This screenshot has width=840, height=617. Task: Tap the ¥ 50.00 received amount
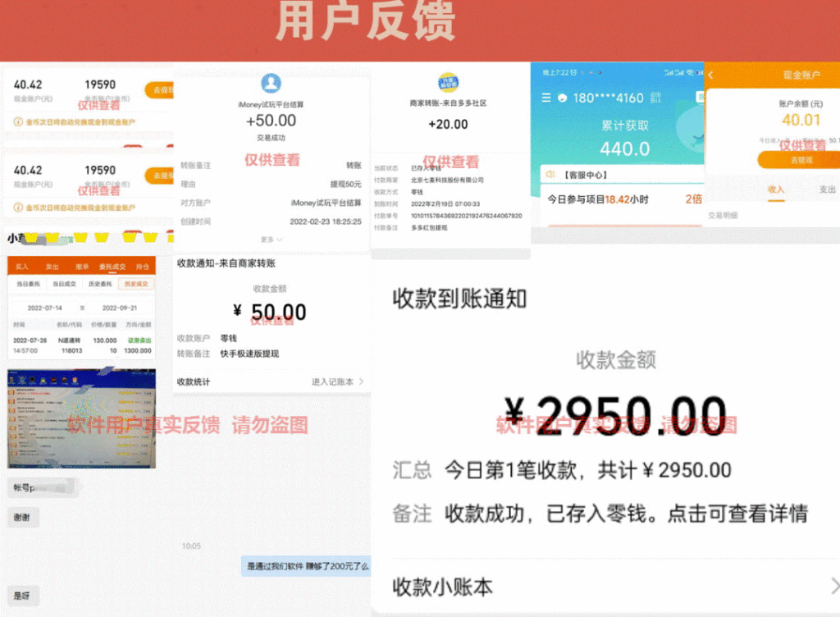tap(269, 311)
